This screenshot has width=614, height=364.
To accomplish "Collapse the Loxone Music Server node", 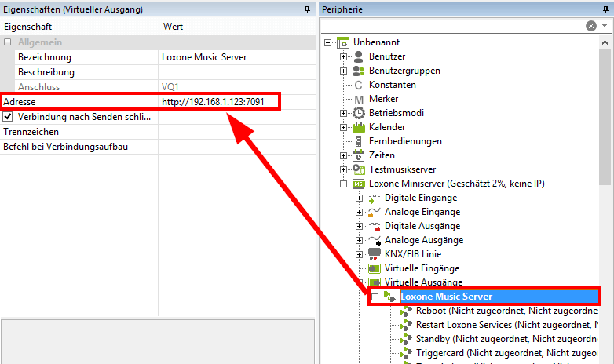I will click(x=375, y=297).
